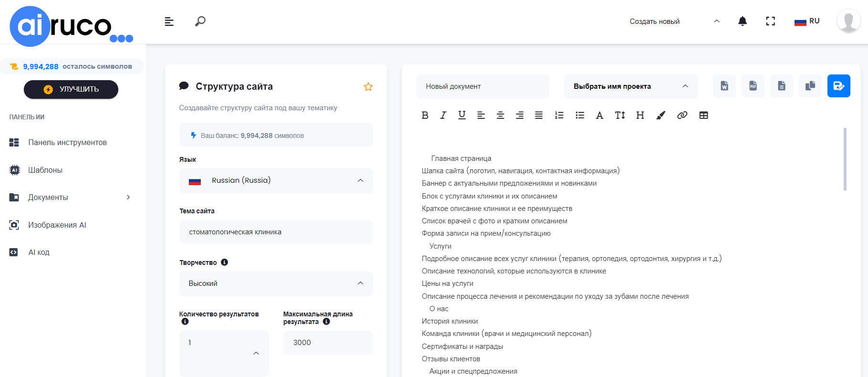Open font family tool
868x377 pixels.
pyautogui.click(x=599, y=115)
